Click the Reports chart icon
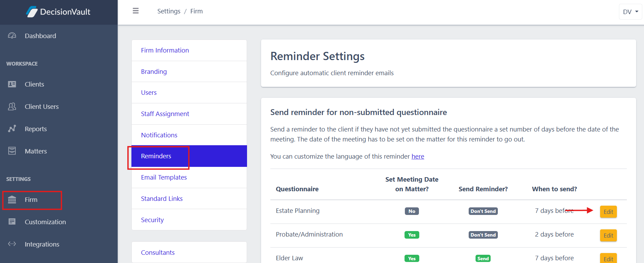The image size is (644, 263). pos(12,129)
